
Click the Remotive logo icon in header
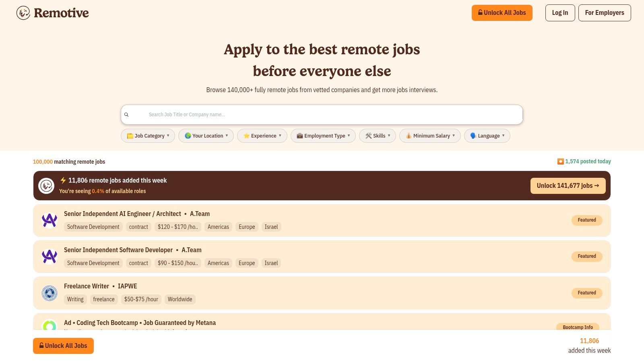pos(23,13)
